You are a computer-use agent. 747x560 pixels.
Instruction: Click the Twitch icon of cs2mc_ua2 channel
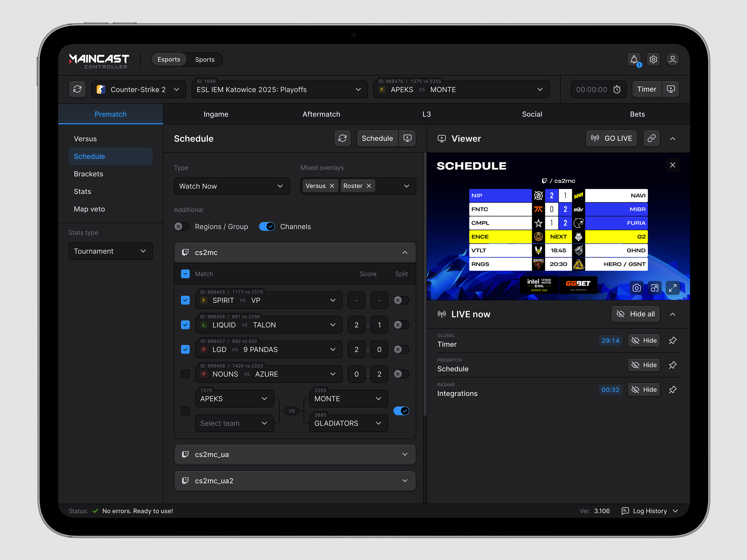pos(185,481)
